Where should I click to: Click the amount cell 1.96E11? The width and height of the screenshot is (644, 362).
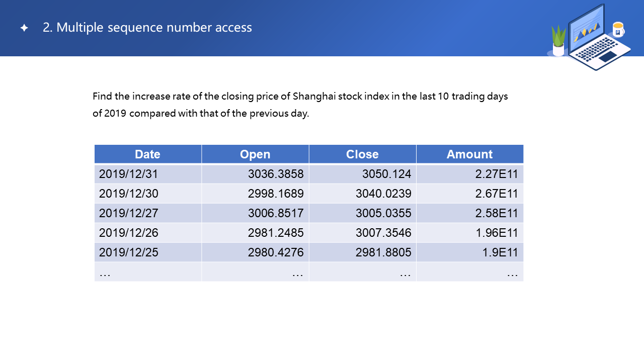pyautogui.click(x=497, y=233)
